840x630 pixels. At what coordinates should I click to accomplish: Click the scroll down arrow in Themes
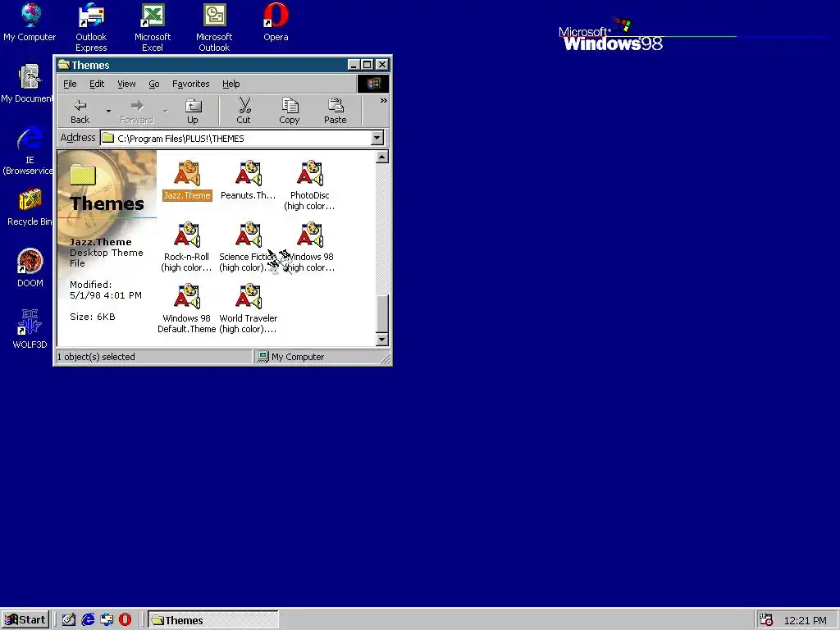382,339
